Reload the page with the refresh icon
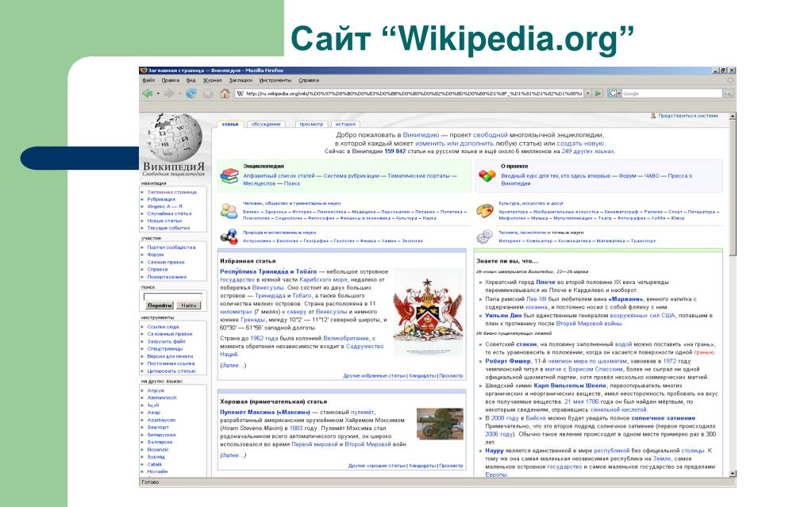 point(191,94)
